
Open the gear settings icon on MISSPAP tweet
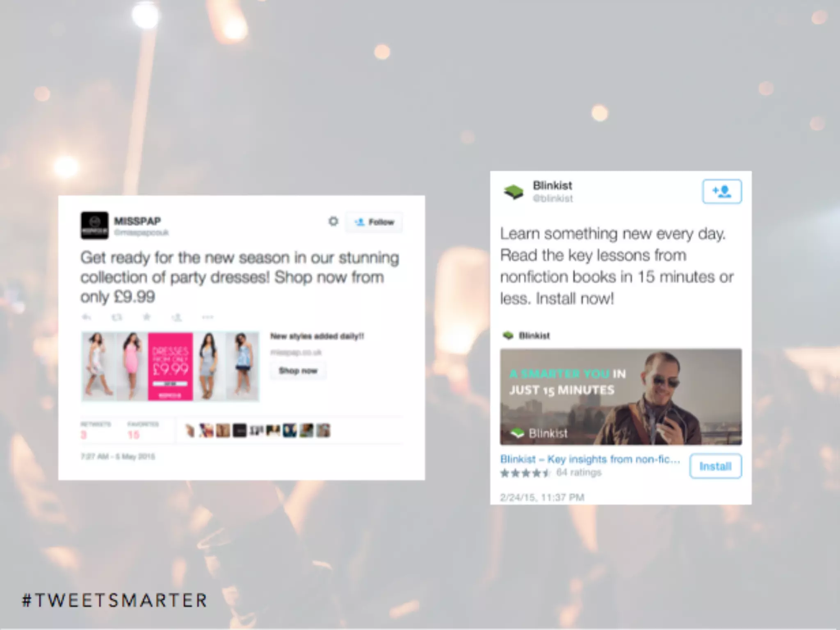pos(333,221)
